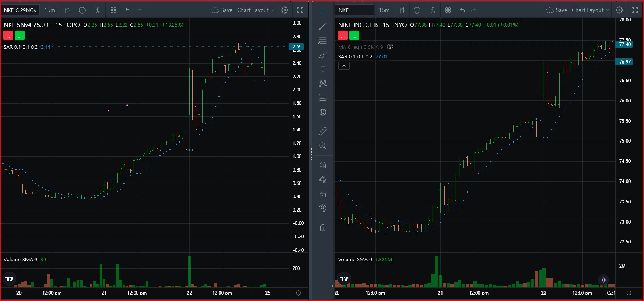Image resolution: width=644 pixels, height=301 pixels.
Task: Open the emoji icons tool
Action: (x=323, y=112)
